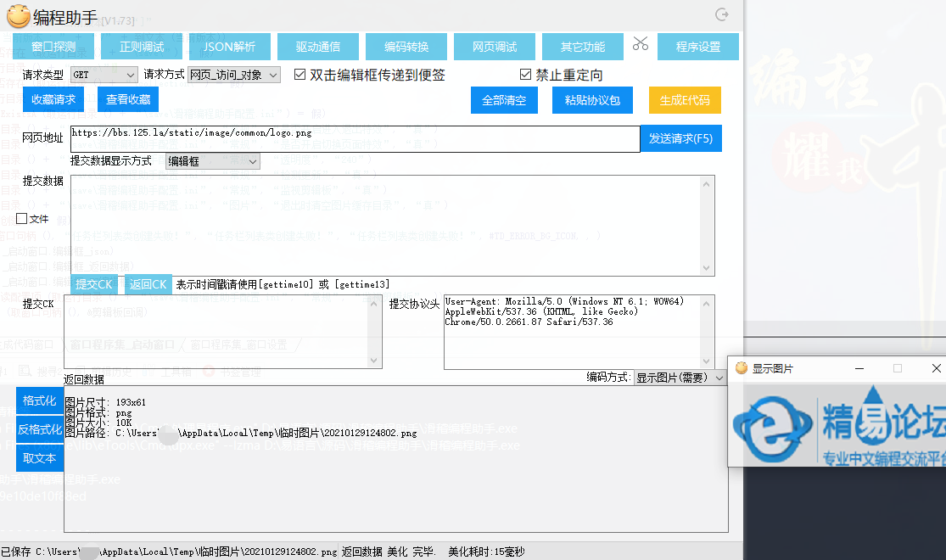The width and height of the screenshot is (946, 560).
Task: Click the 显示图片 window title icon
Action: click(x=742, y=368)
